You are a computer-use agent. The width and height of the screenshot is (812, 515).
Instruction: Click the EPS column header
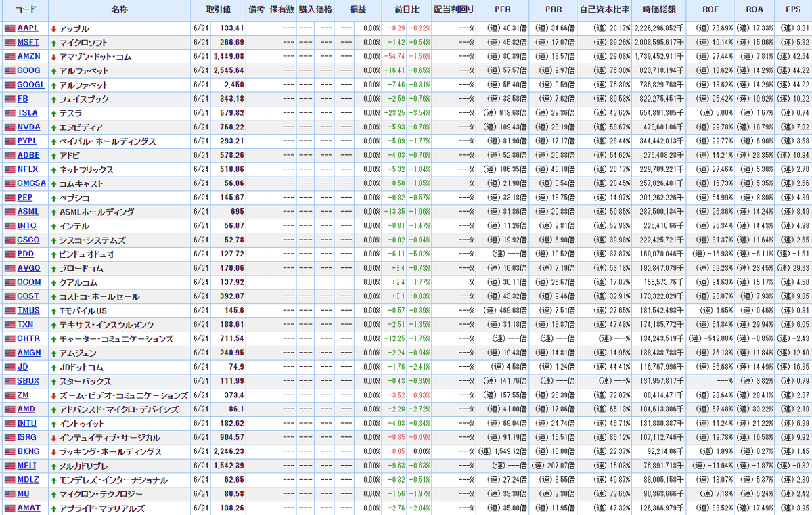click(x=792, y=11)
